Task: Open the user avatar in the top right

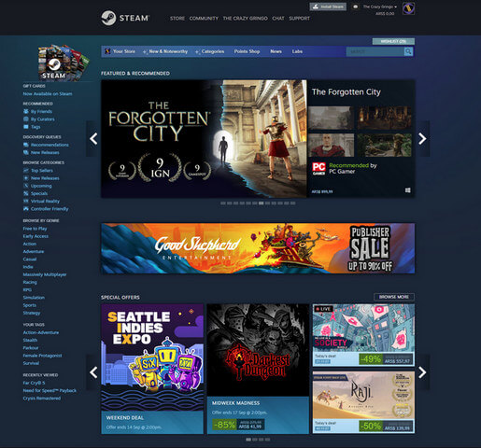Action: (x=408, y=8)
